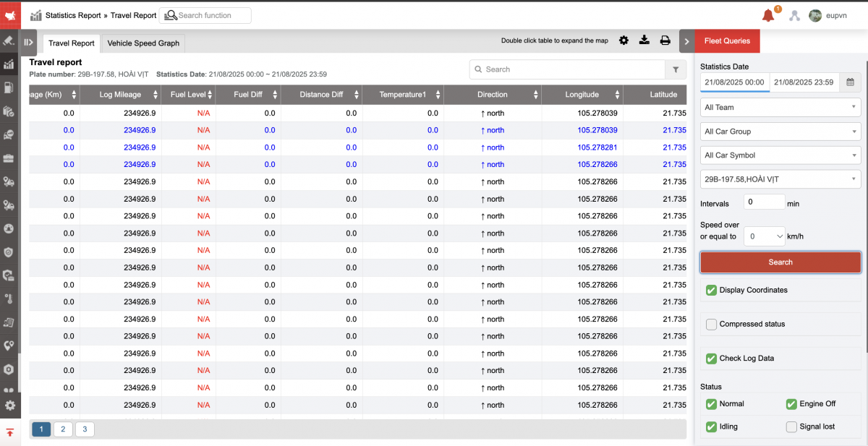868x446 pixels.
Task: Expand the left sidebar toggle
Action: coord(28,42)
